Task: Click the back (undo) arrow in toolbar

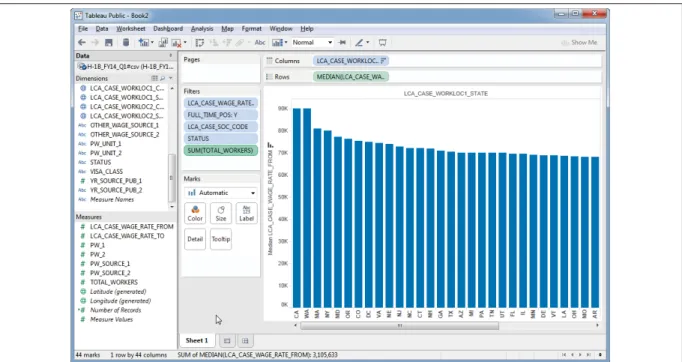Action: point(82,42)
